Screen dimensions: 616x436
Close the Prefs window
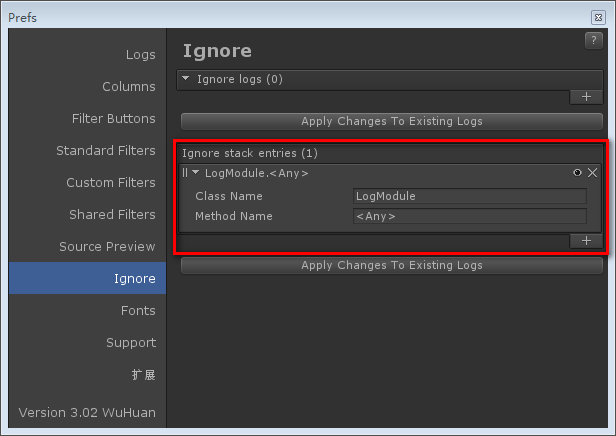pos(598,17)
